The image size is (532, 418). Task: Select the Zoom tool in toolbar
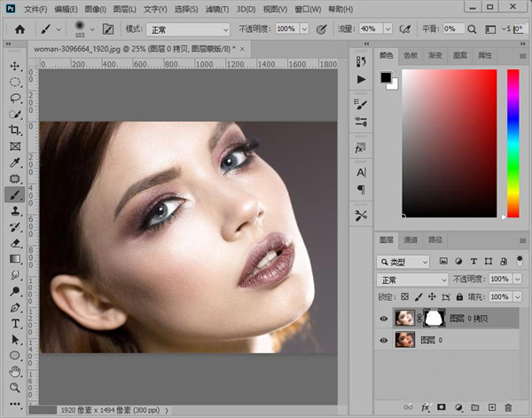coord(15,388)
